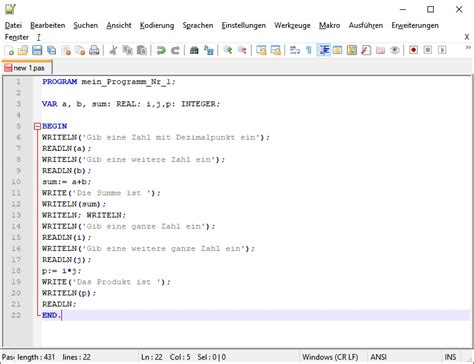The height and width of the screenshot is (364, 474).
Task: Select the new 1.pas tab
Action: click(x=27, y=68)
